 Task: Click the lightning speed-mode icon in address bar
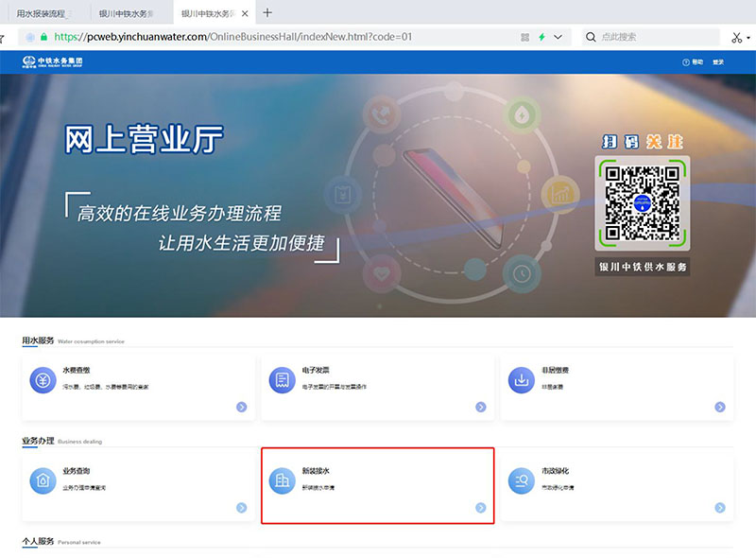coord(541,37)
